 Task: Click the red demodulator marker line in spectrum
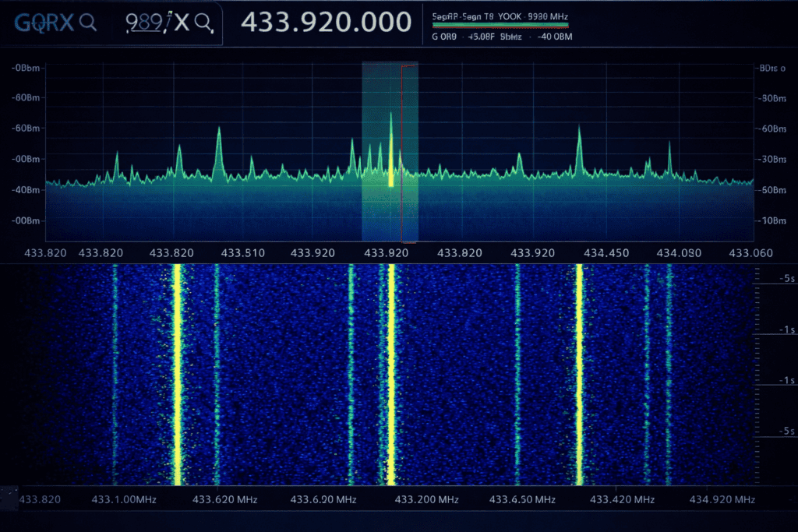click(401, 153)
